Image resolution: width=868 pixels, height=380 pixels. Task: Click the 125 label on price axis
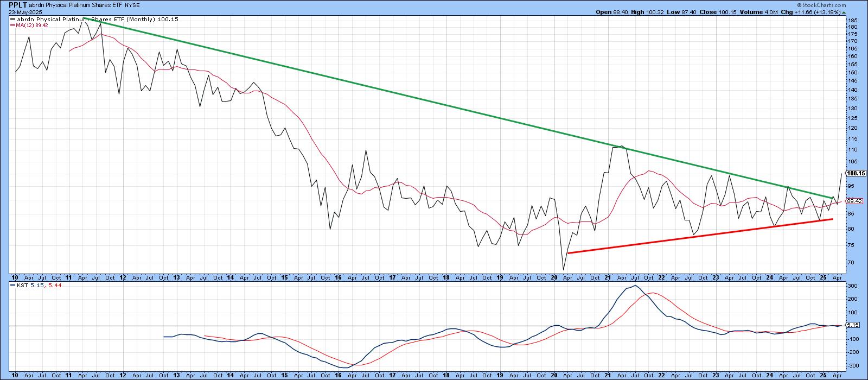(852, 118)
